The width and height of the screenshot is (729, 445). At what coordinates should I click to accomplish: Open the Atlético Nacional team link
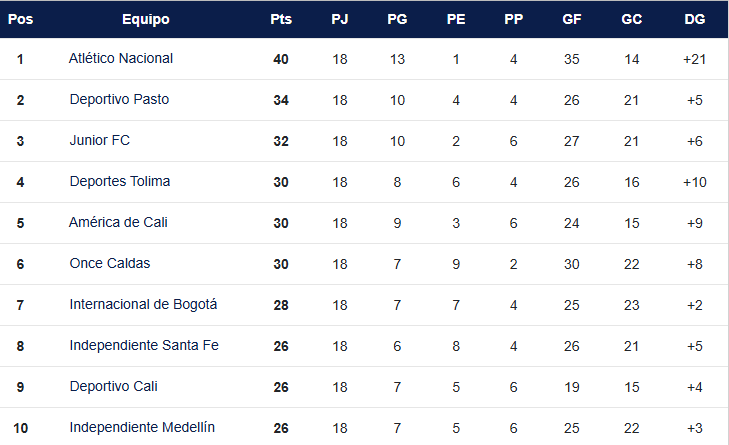click(x=121, y=59)
